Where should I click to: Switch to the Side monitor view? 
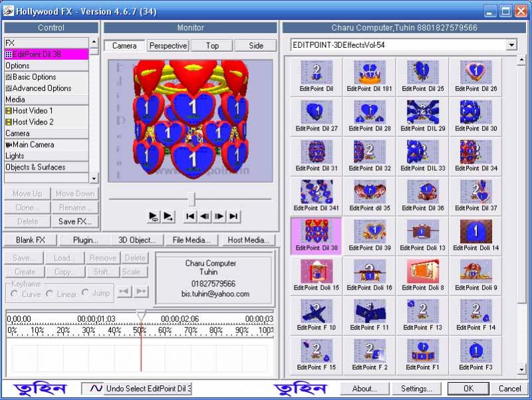coord(256,45)
